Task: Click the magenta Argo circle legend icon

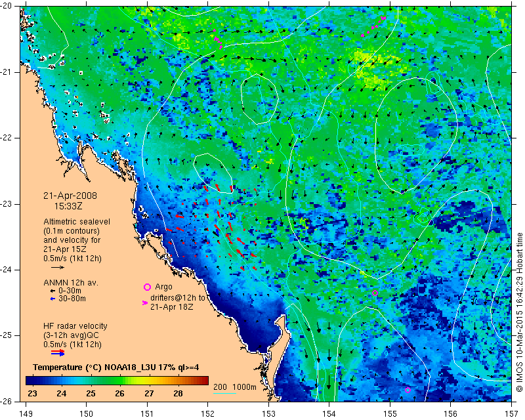Action: [x=147, y=287]
